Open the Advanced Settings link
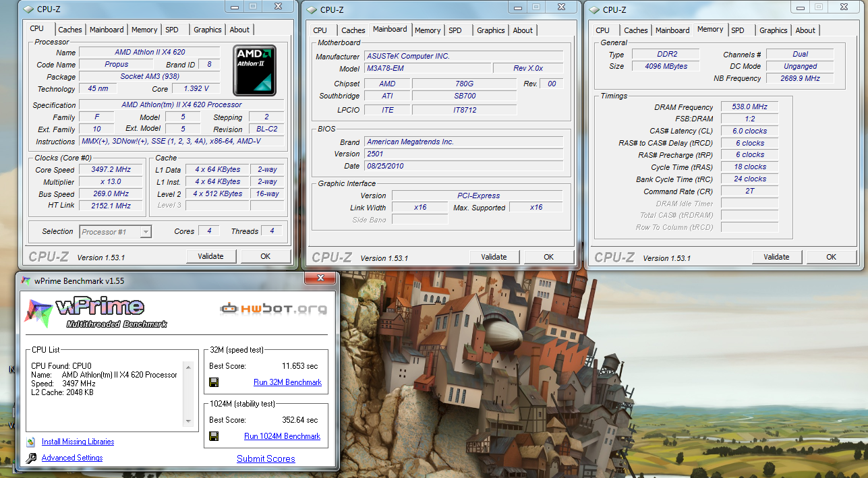Viewport: 868px width, 478px height. (x=72, y=458)
